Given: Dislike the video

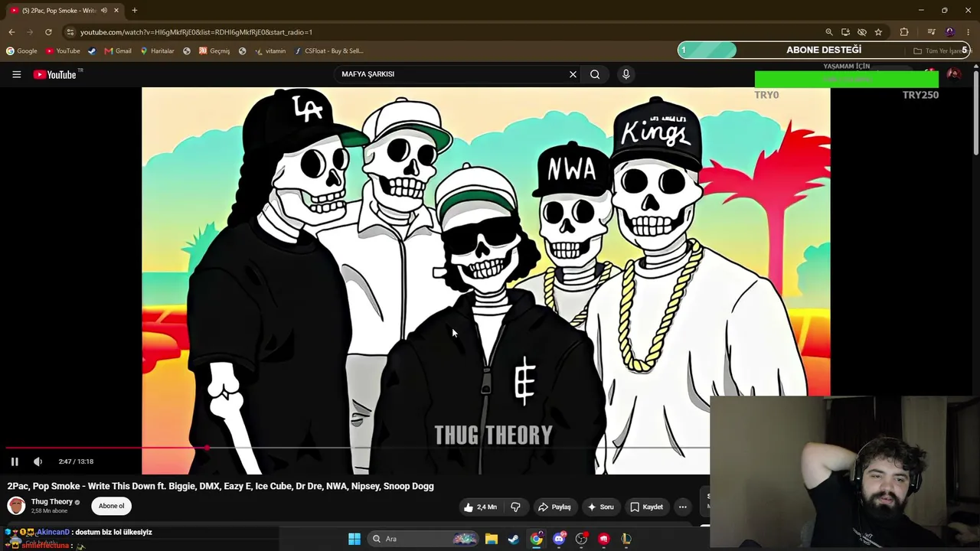Looking at the screenshot, I should (x=515, y=507).
